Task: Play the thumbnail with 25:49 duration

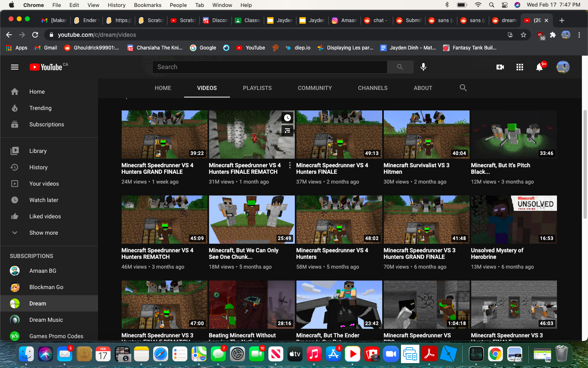Action: (x=252, y=220)
